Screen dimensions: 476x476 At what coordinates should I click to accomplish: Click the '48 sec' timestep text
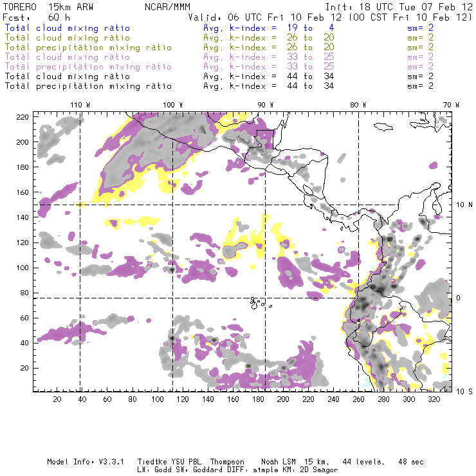(x=411, y=462)
